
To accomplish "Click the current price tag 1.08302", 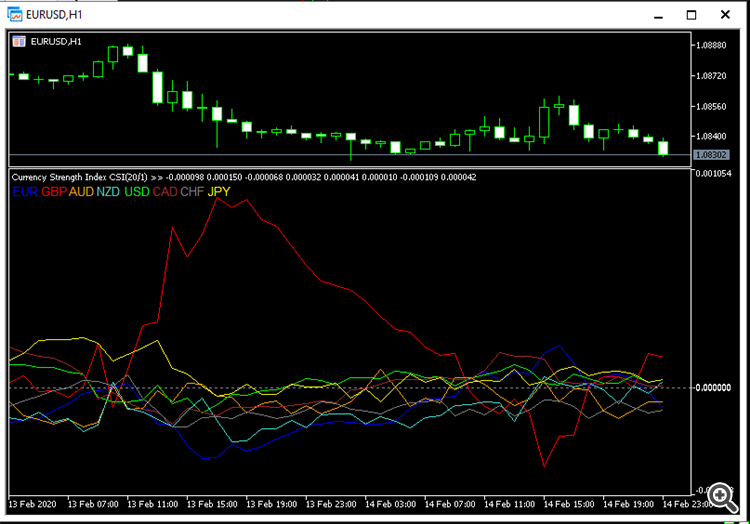I will click(711, 155).
